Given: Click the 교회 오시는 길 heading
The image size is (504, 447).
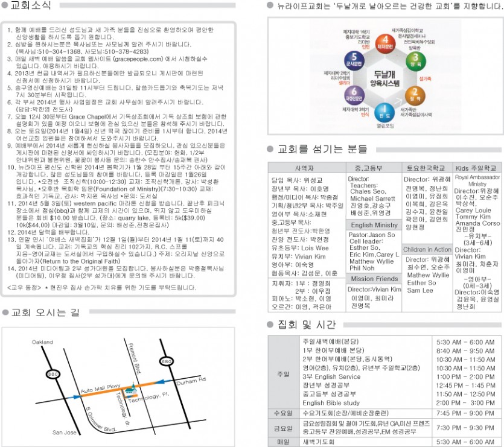Looking at the screenshot, I should tap(45, 312).
